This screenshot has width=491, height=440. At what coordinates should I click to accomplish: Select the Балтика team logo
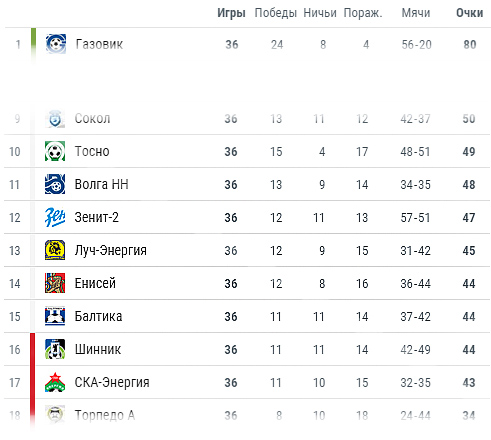[55, 316]
